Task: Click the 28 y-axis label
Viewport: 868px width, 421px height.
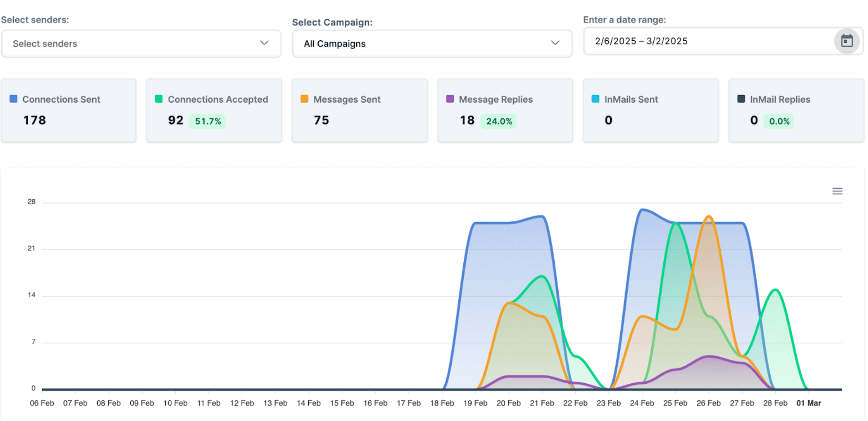Action: click(x=31, y=202)
